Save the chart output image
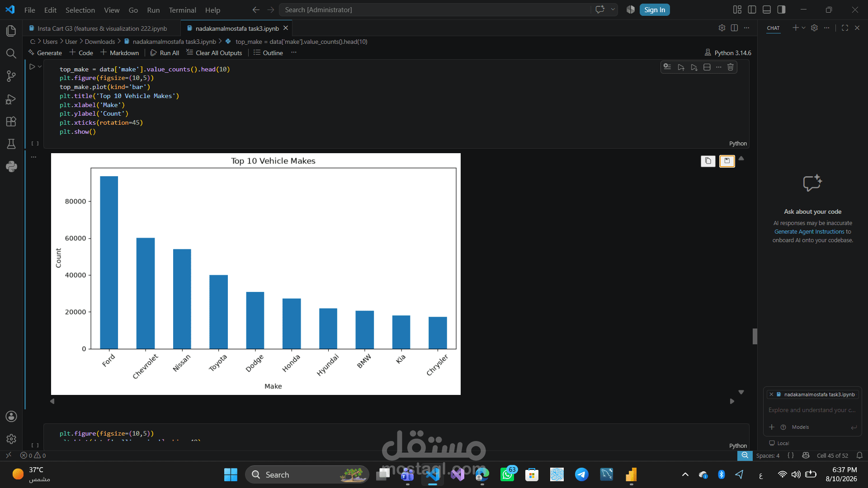The width and height of the screenshot is (868, 488). 727,161
